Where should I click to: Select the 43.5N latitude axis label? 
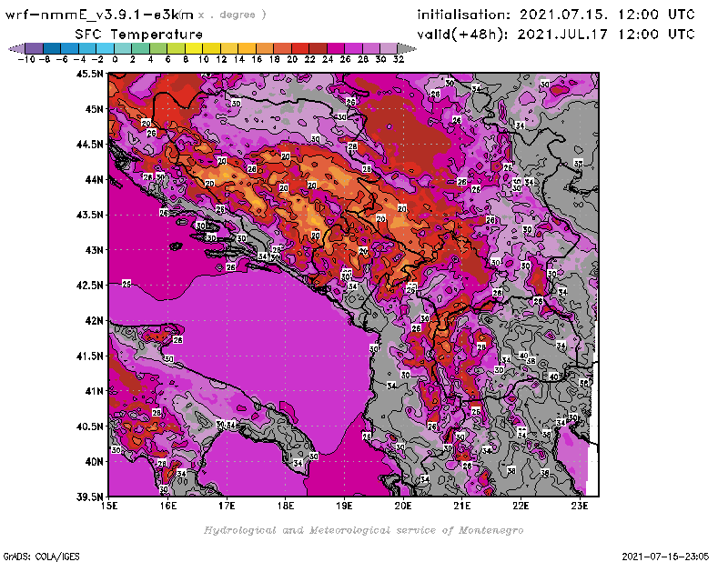89,215
